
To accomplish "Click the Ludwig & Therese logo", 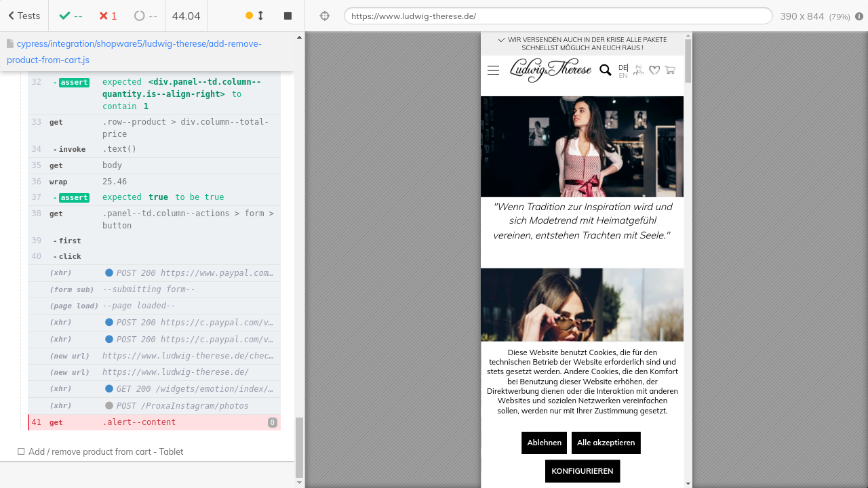I will tap(550, 69).
